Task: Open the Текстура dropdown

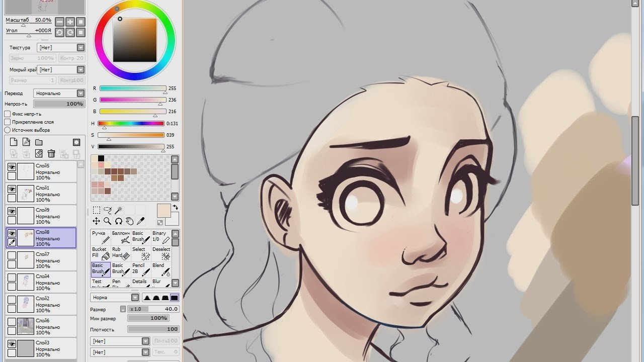Action: pyautogui.click(x=61, y=48)
